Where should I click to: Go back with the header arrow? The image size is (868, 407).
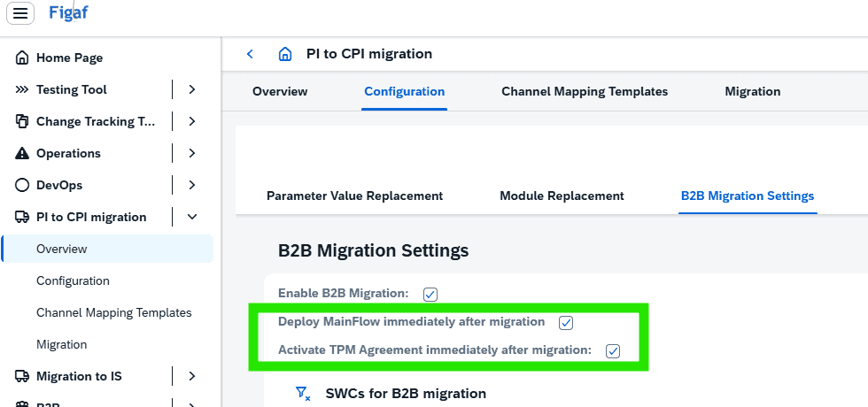click(x=250, y=54)
